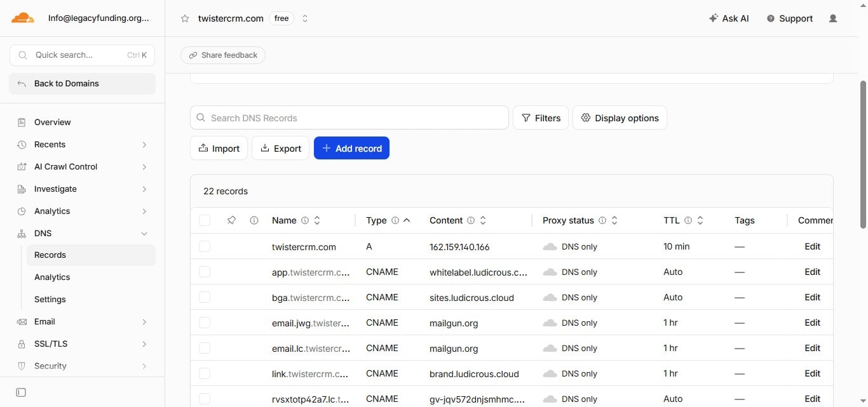Collapse the sidebar with bottom panel icon
868x407 pixels.
click(x=21, y=392)
